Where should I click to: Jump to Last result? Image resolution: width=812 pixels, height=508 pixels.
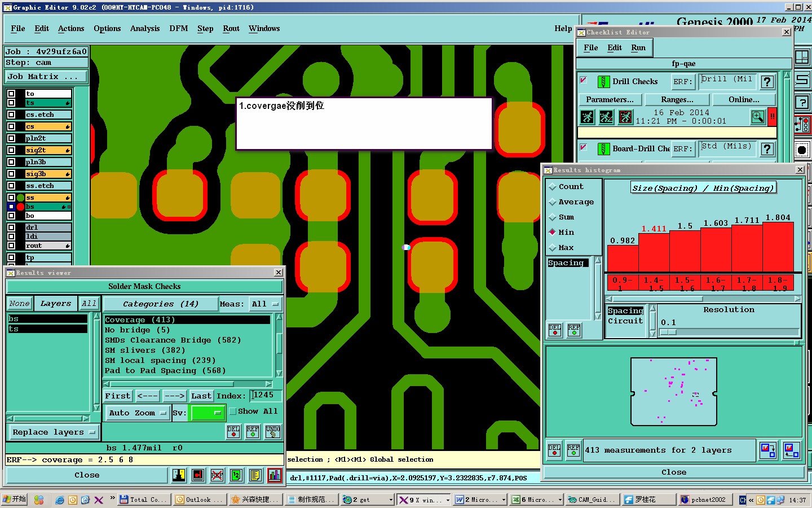click(x=201, y=396)
